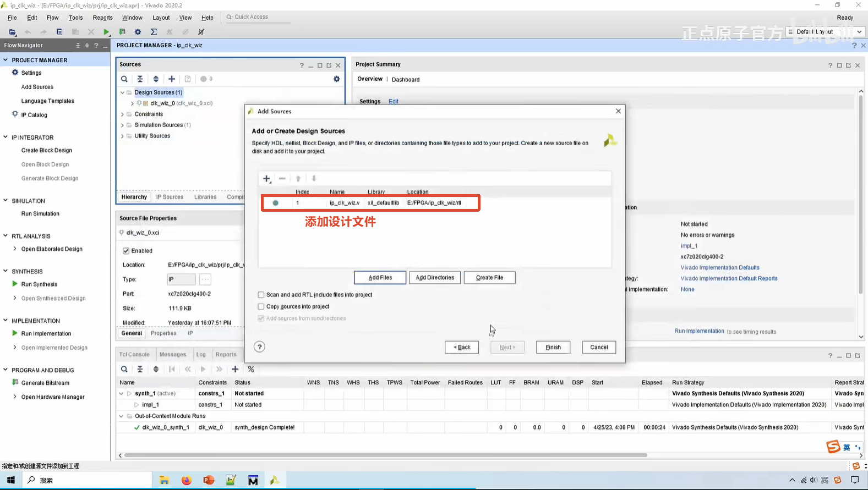Click the Add Sources plus icon in Sources panel
This screenshot has width=868, height=490.
coord(172,79)
